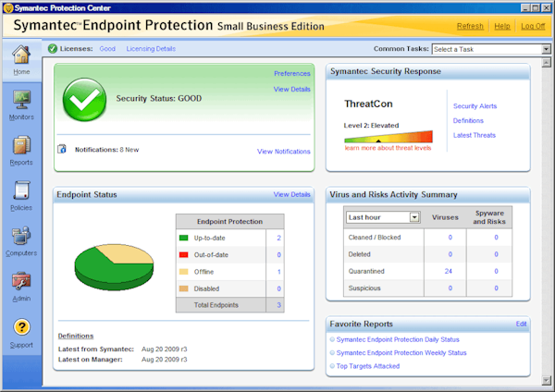Image resolution: width=555 pixels, height=392 pixels.
Task: Open the Last hour time range dropdown
Action: click(x=413, y=217)
